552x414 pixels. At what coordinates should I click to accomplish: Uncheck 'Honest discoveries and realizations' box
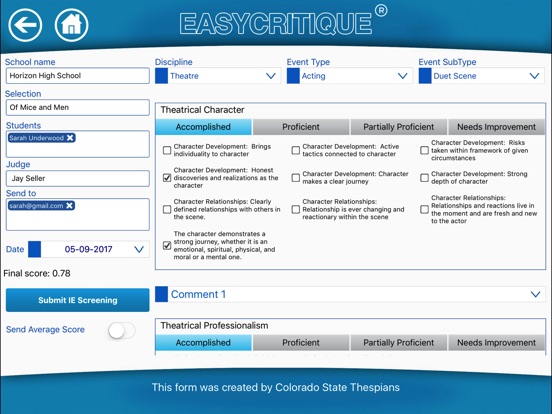point(167,178)
